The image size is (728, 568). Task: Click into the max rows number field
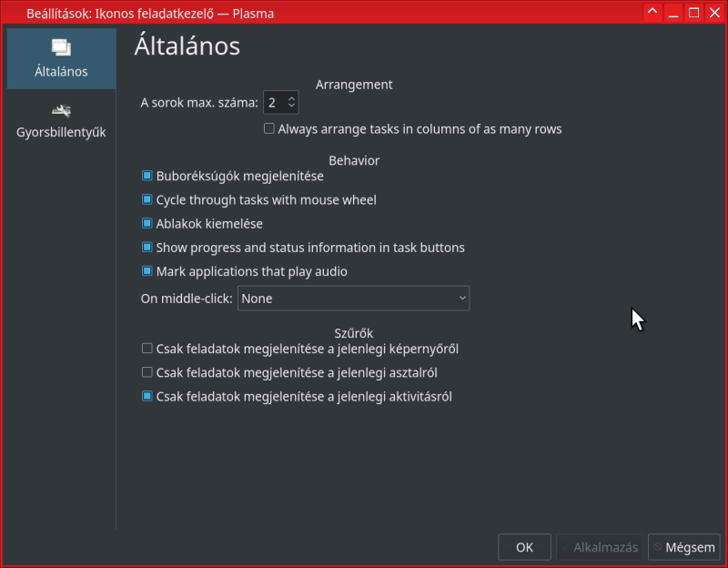click(273, 103)
